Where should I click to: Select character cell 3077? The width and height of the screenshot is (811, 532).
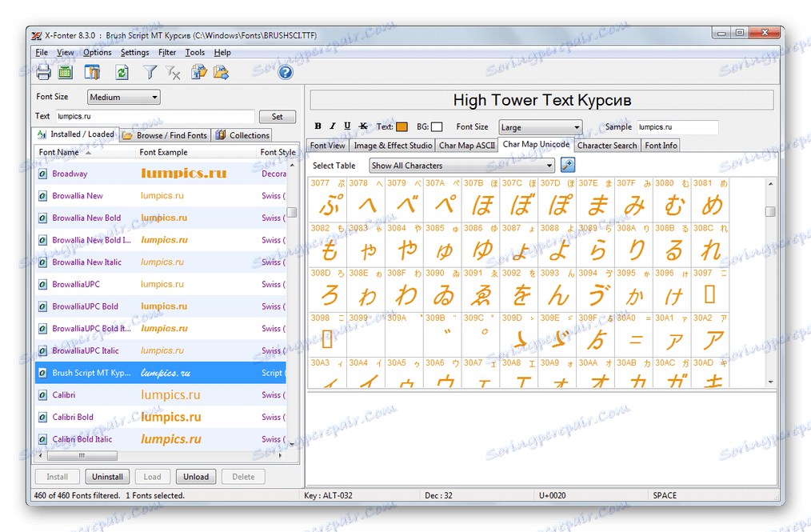(x=327, y=199)
